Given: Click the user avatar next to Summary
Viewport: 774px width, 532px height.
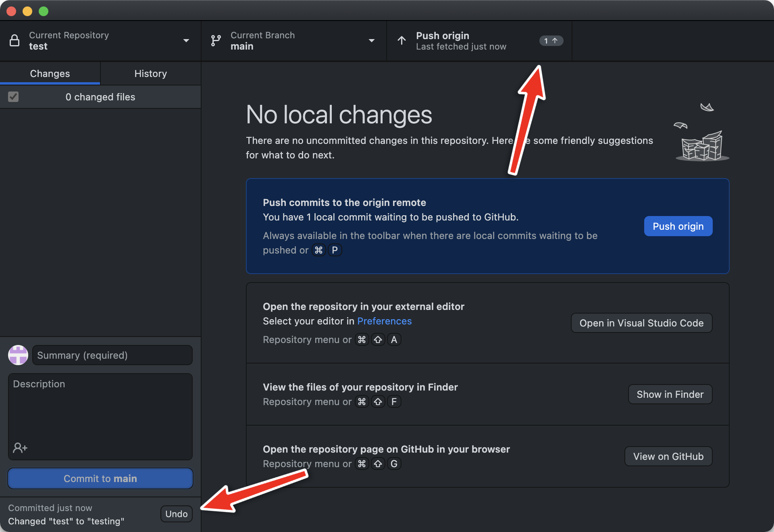Looking at the screenshot, I should click(x=18, y=355).
